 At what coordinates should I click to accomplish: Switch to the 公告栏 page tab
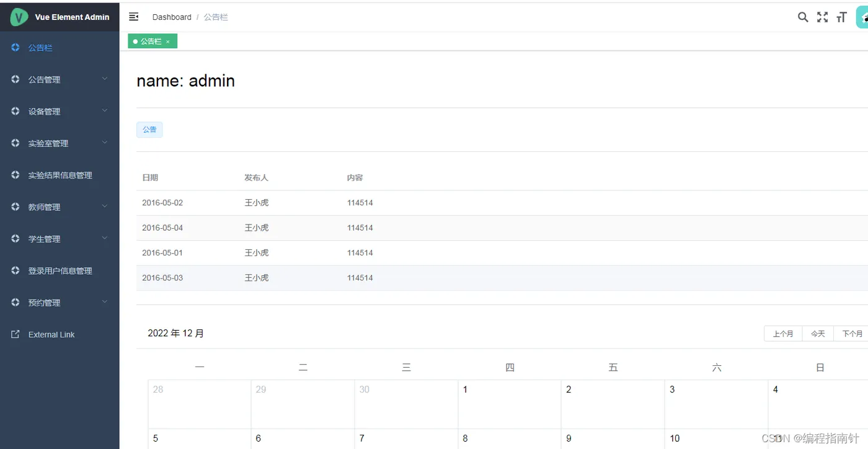150,42
